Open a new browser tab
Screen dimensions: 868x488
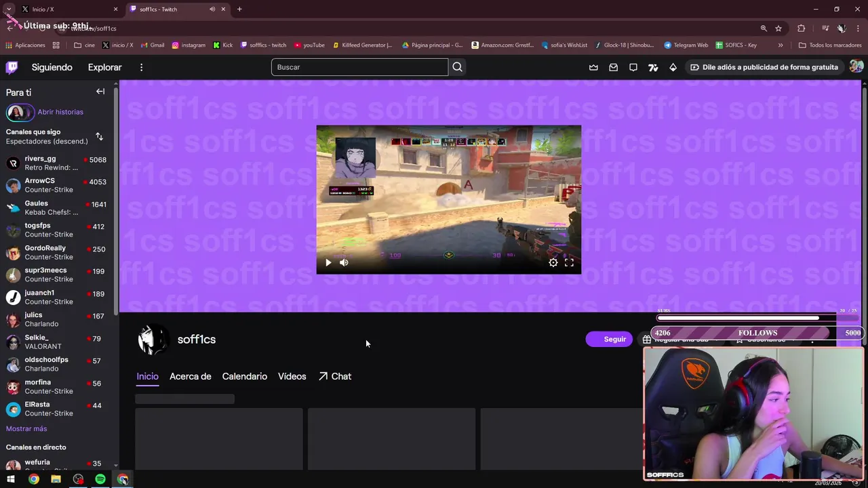coord(239,9)
